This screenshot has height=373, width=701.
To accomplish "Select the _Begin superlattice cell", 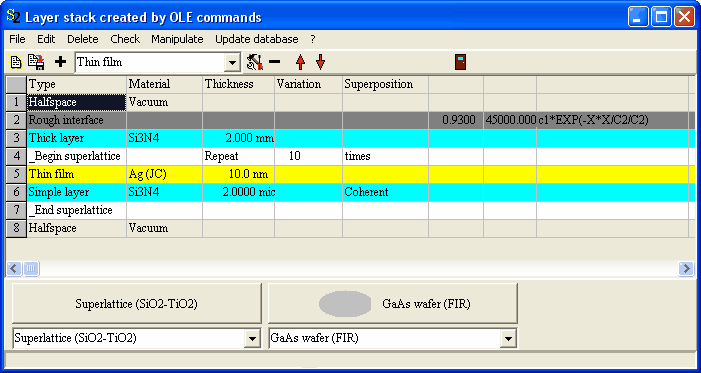I will click(x=77, y=156).
